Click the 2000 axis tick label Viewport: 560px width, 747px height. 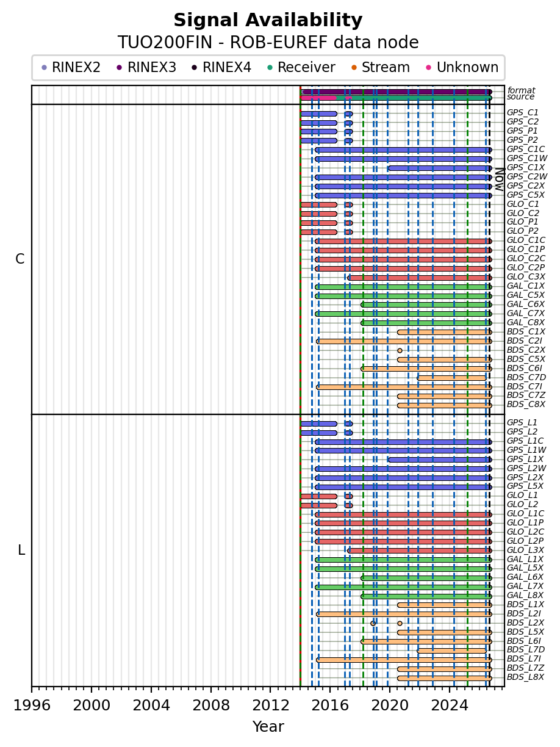click(x=92, y=706)
